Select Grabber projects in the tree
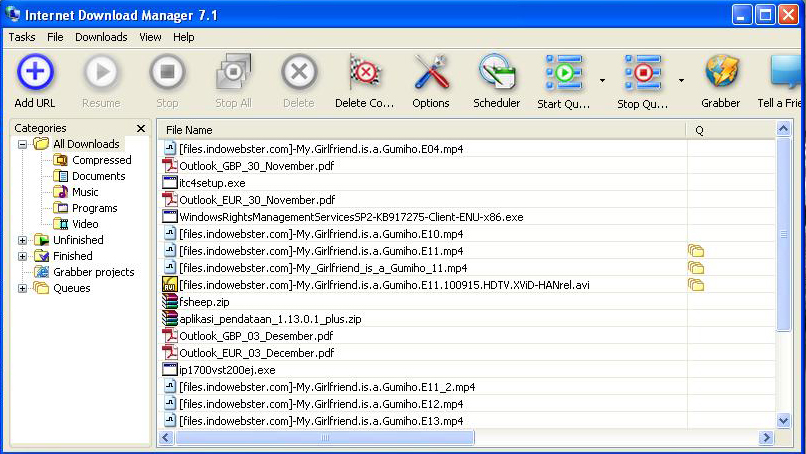This screenshot has height=454, width=806. coord(94,272)
